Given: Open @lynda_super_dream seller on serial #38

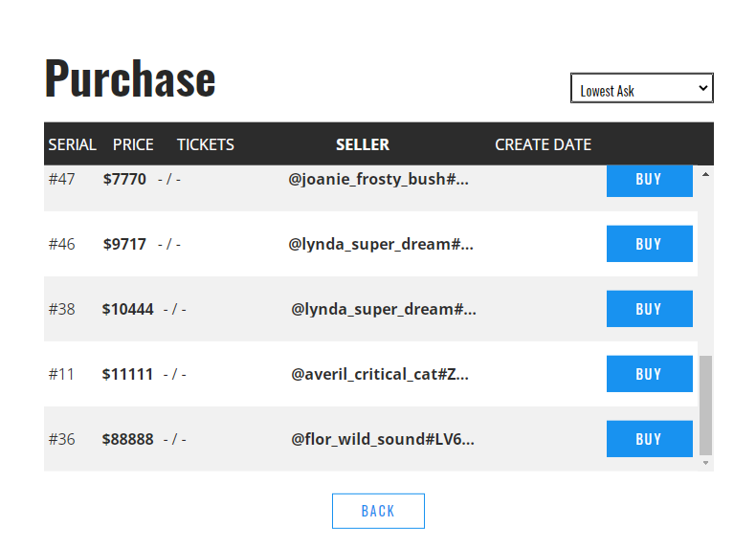Looking at the screenshot, I should [x=384, y=309].
